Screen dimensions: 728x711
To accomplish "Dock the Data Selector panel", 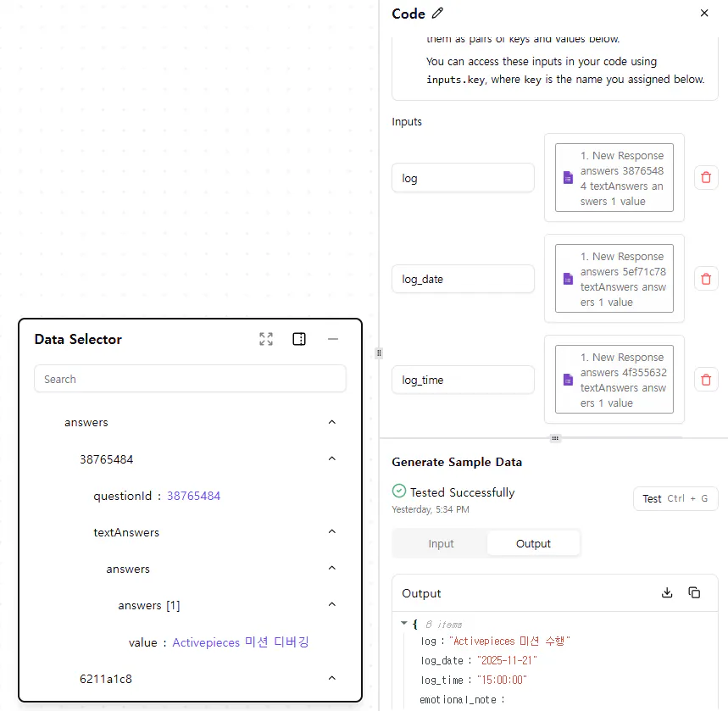I will 299,339.
